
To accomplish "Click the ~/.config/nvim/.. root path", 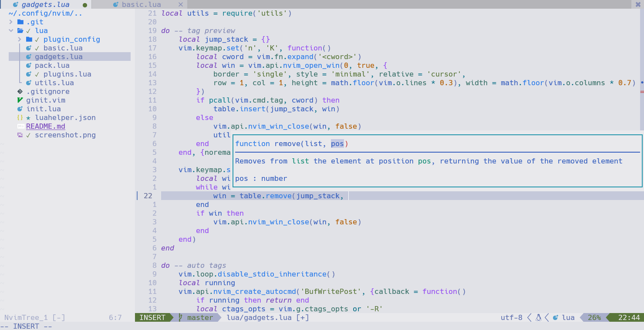I will [x=46, y=13].
